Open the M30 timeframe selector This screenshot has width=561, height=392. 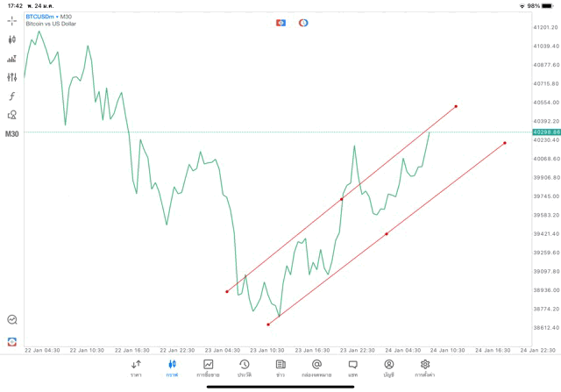(12, 133)
